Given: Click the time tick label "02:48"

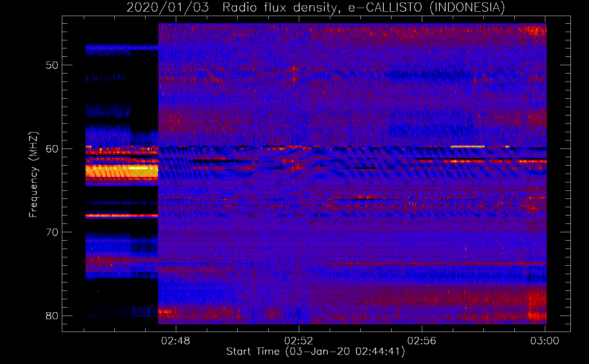Looking at the screenshot, I should [176, 341].
